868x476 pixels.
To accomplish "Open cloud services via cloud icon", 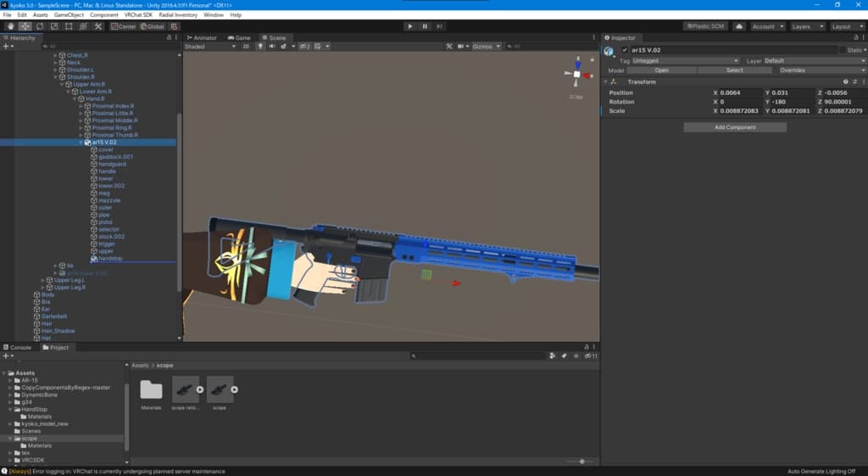I will point(739,26).
